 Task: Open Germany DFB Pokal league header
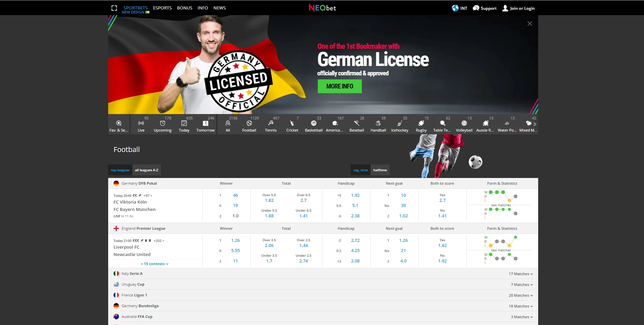(139, 183)
